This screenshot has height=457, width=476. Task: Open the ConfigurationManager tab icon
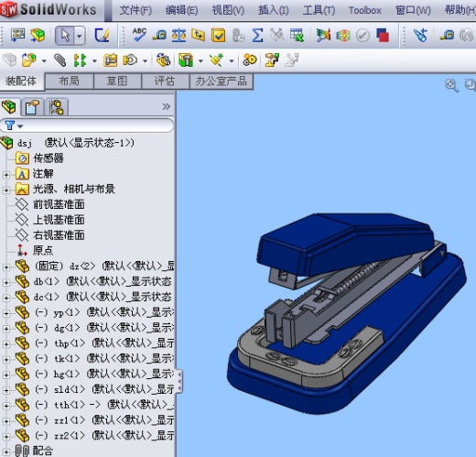[x=57, y=107]
